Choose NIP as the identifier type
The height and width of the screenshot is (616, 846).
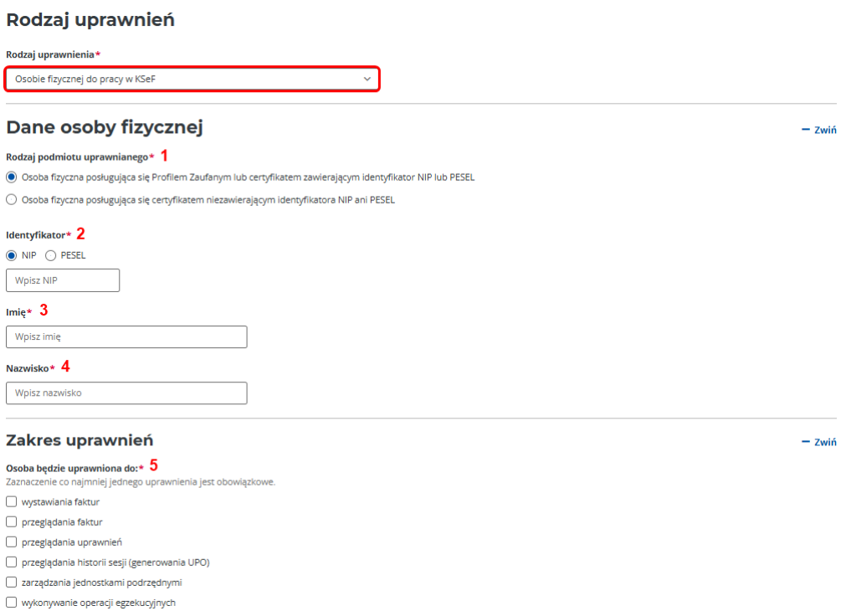click(x=12, y=255)
